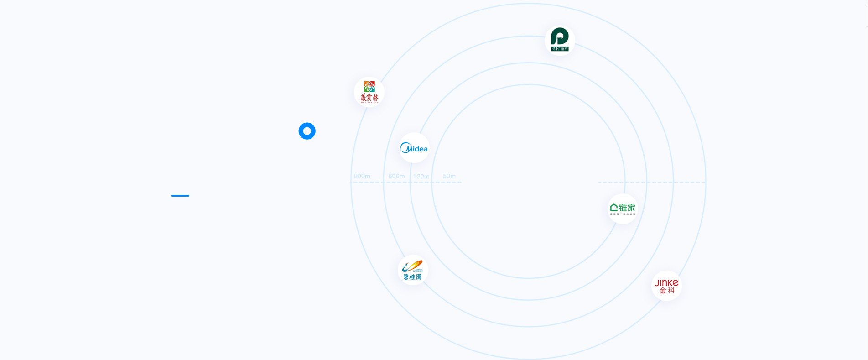Click the green Poly real estate logo

(x=560, y=40)
